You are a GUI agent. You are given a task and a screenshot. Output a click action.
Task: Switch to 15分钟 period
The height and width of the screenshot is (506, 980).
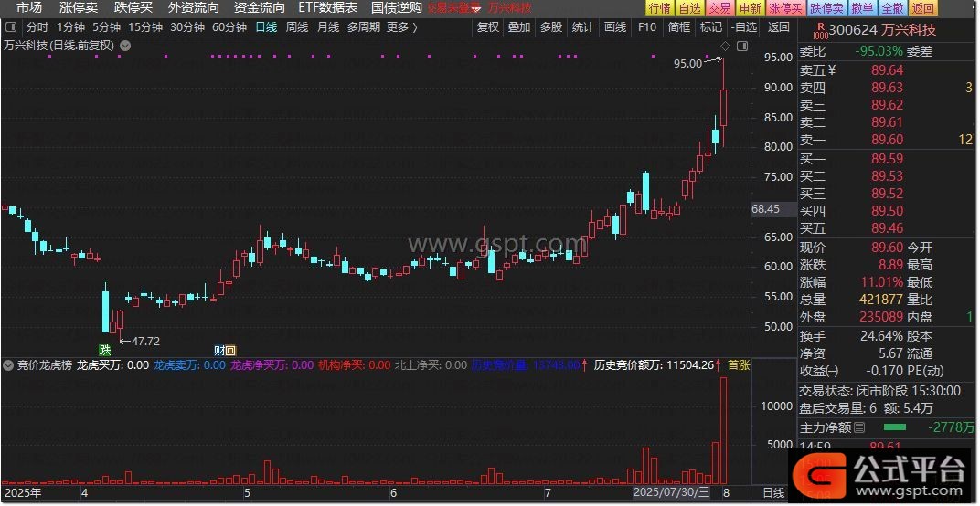tap(145, 27)
